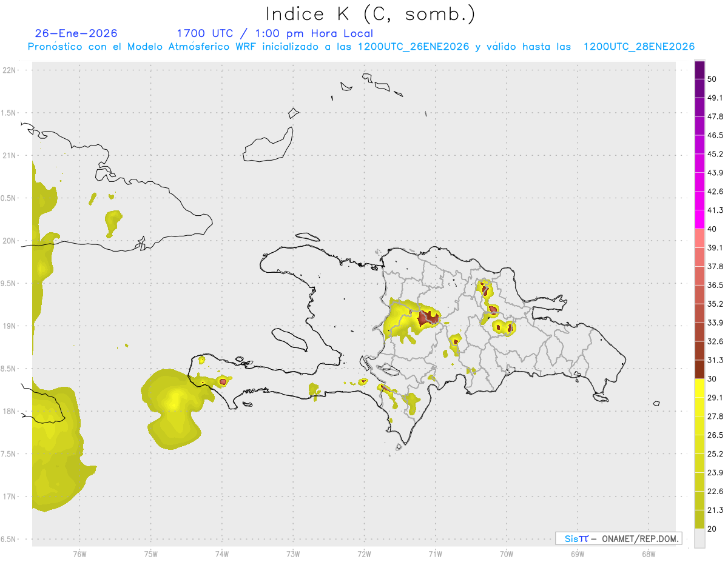Click the legend value '50'
The height and width of the screenshot is (562, 728).
click(712, 79)
